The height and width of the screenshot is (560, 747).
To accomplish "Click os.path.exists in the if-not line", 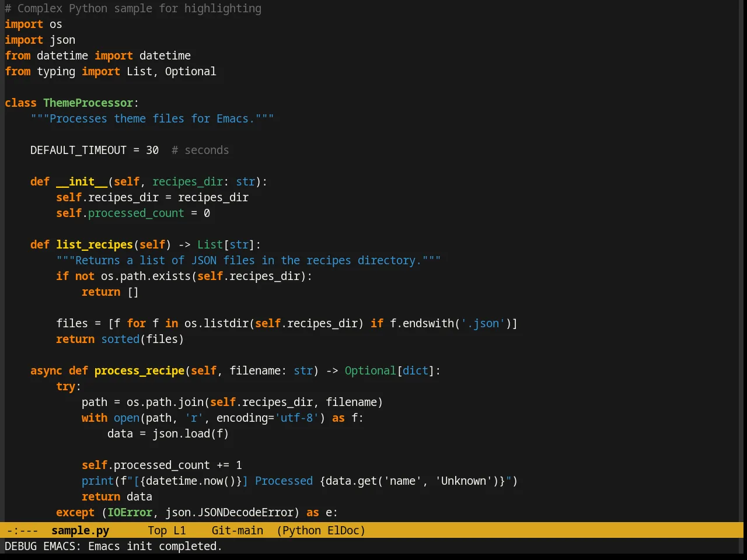I will [146, 276].
